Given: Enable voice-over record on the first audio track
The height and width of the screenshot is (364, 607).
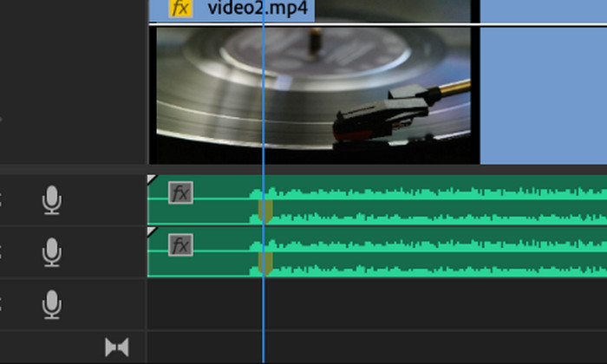Looking at the screenshot, I should point(52,201).
